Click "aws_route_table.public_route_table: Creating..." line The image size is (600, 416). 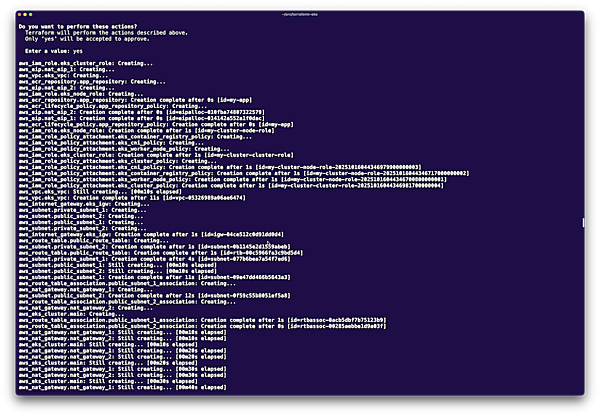[94, 241]
